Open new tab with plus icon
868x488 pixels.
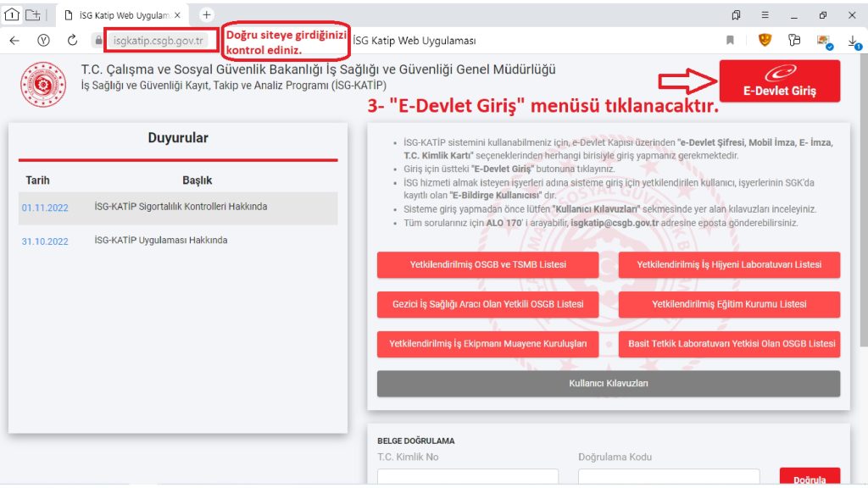(206, 15)
